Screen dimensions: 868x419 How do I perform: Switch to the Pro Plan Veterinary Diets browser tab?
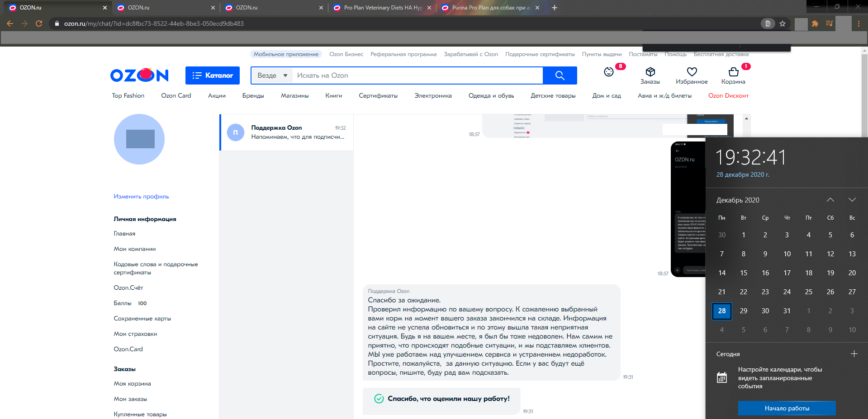tap(383, 8)
